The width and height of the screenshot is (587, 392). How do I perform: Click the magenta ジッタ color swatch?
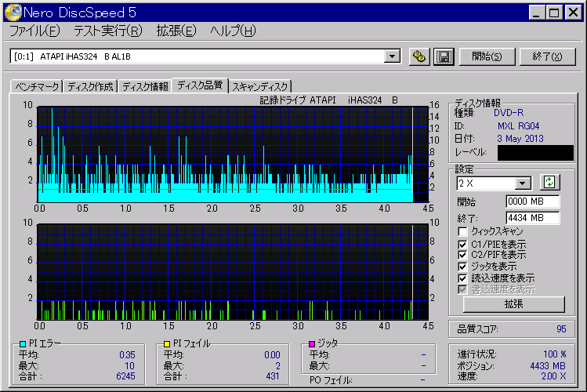tap(312, 343)
